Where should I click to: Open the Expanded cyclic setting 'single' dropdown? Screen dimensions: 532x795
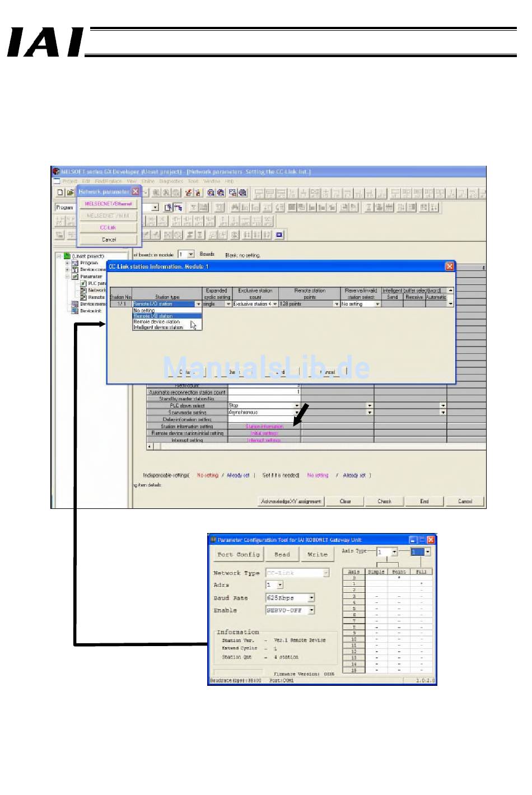[228, 304]
